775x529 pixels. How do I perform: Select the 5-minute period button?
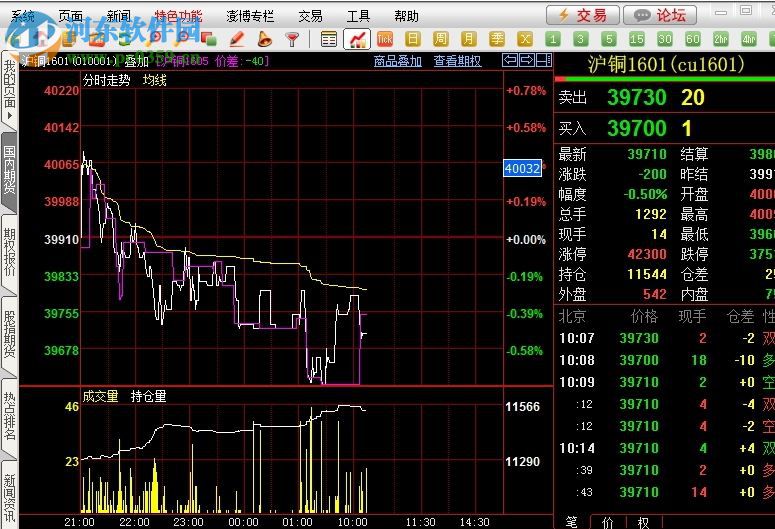pyautogui.click(x=609, y=39)
